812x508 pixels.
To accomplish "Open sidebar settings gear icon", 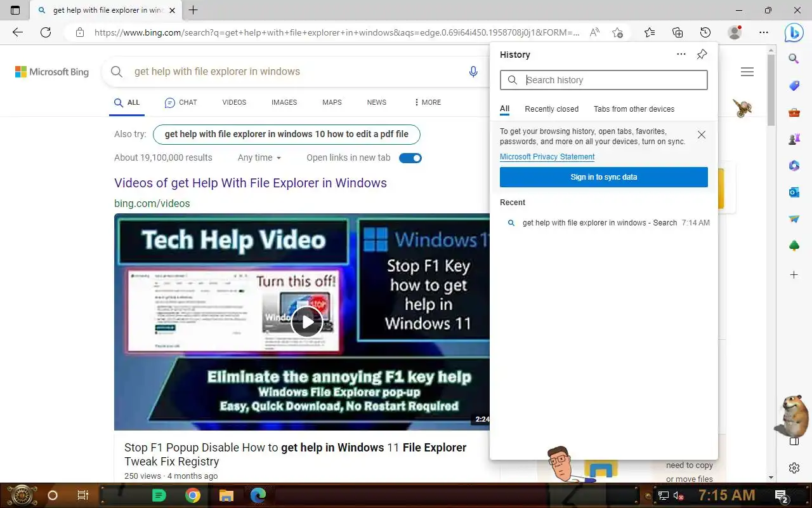I will (x=794, y=468).
